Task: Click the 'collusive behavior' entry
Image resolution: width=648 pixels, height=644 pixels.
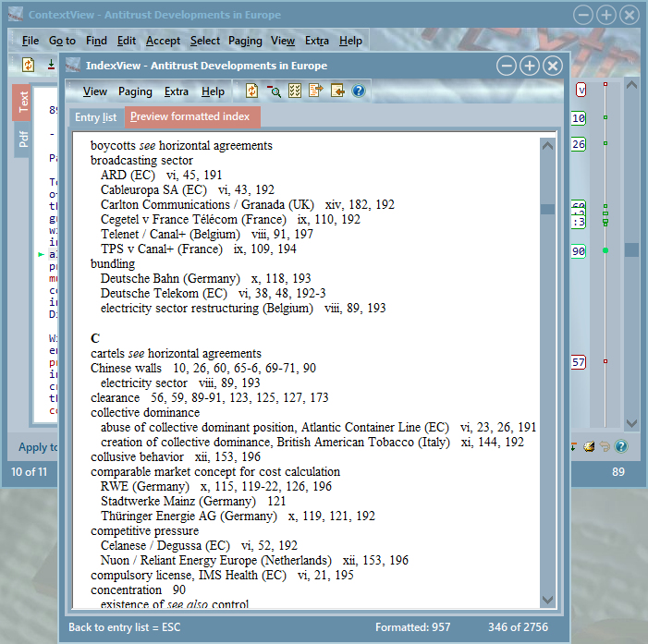Action: (x=176, y=456)
